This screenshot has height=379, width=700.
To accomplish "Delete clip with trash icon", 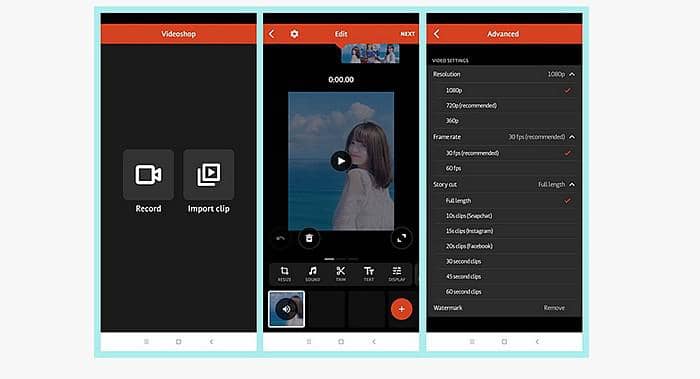I will click(x=309, y=238).
